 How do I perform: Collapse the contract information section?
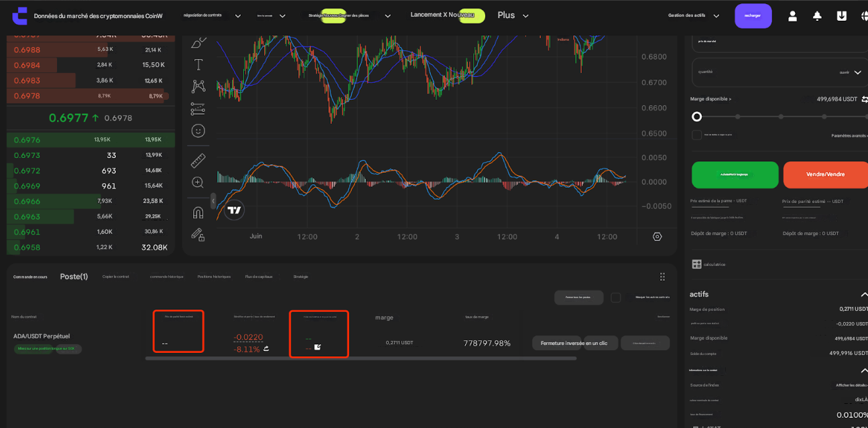[865, 370]
